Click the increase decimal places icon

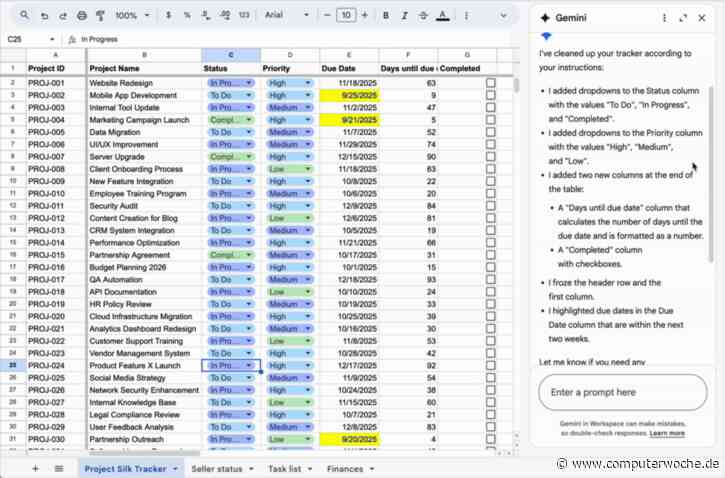coord(225,15)
